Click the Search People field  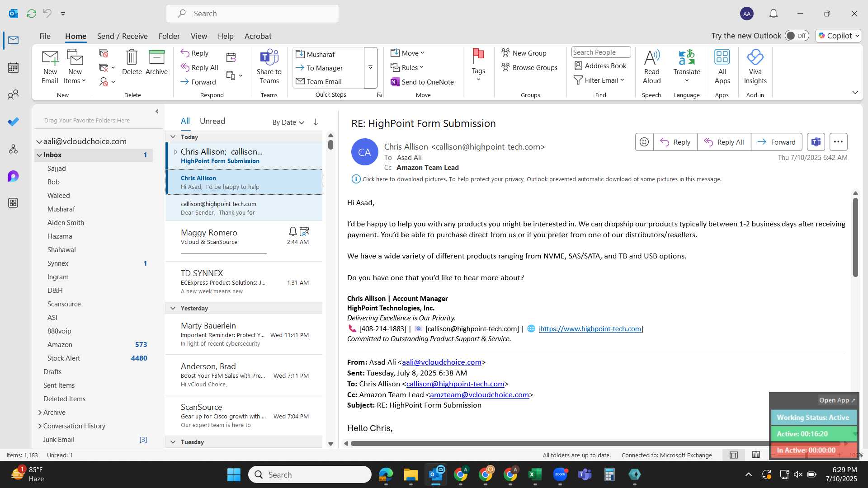click(601, 52)
